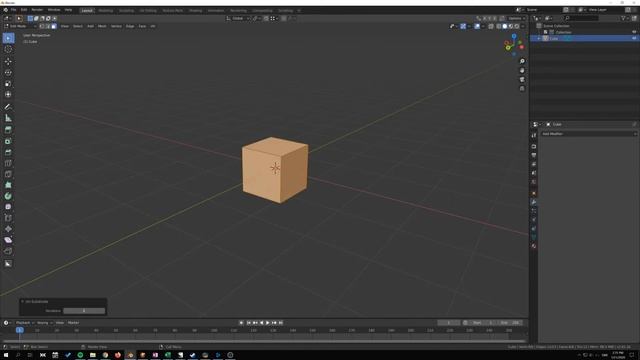
Task: Select the Rotate tool
Action: pyautogui.click(x=8, y=73)
